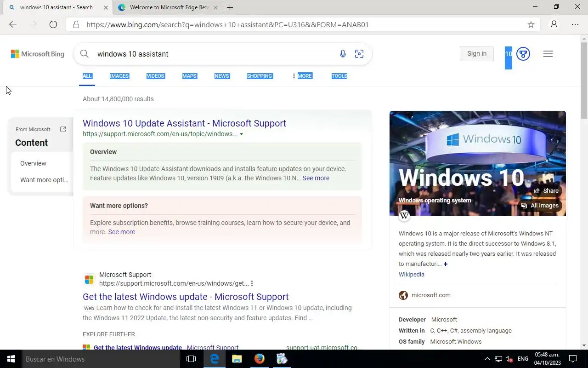Select Overview in the Content sidebar
This screenshot has height=368, width=588.
tap(33, 163)
